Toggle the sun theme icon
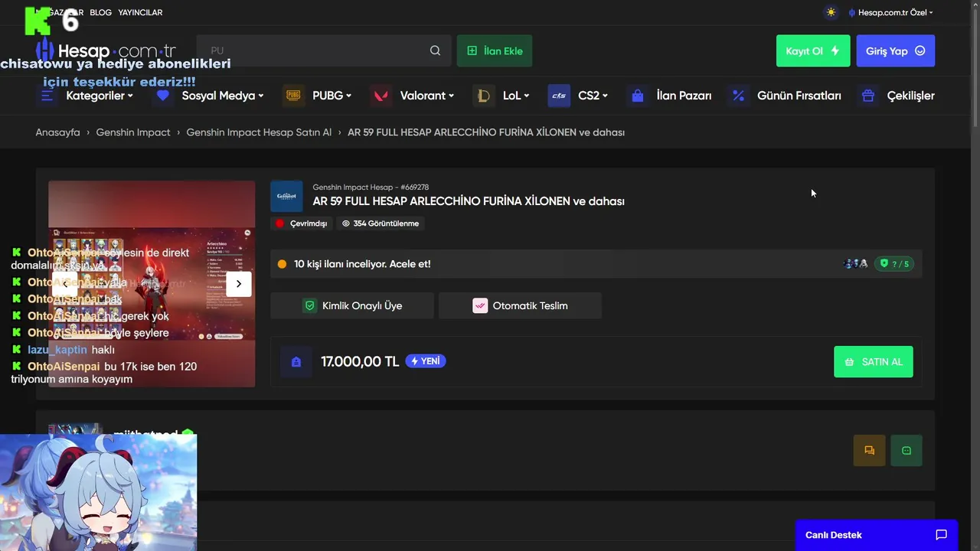The width and height of the screenshot is (980, 551). [831, 12]
